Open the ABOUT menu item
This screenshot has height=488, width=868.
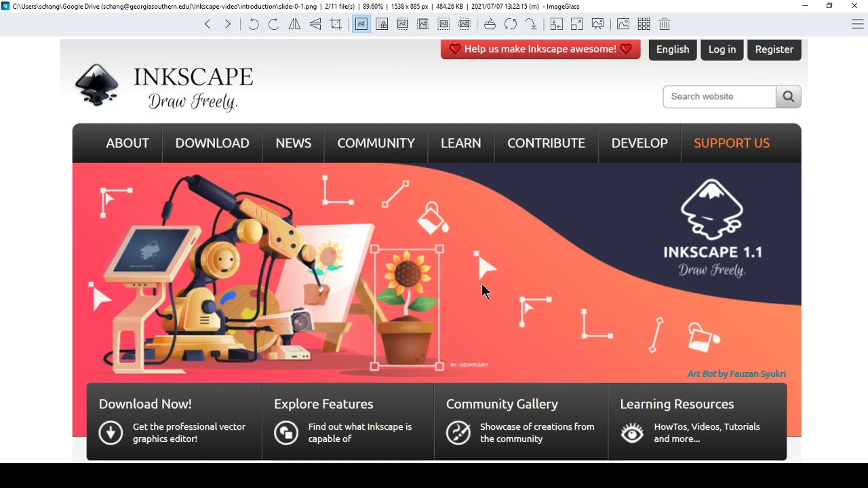click(x=127, y=143)
